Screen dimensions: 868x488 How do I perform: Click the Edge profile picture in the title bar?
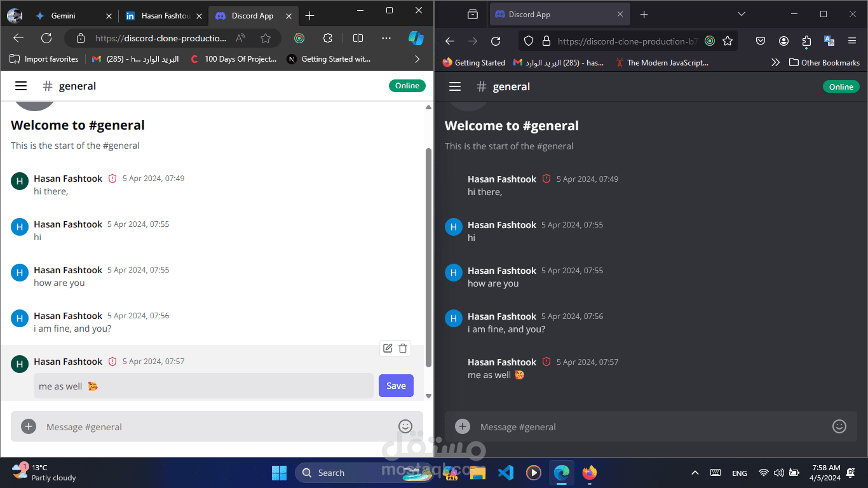point(14,16)
